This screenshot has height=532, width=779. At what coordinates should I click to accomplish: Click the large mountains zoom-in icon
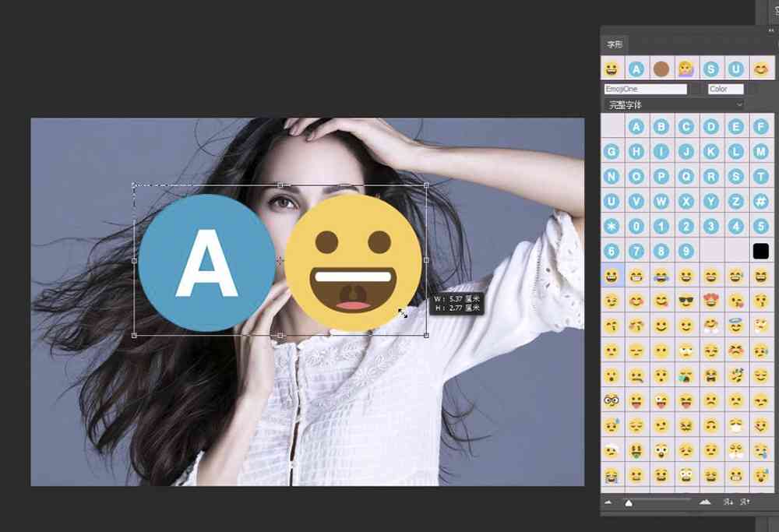click(705, 502)
